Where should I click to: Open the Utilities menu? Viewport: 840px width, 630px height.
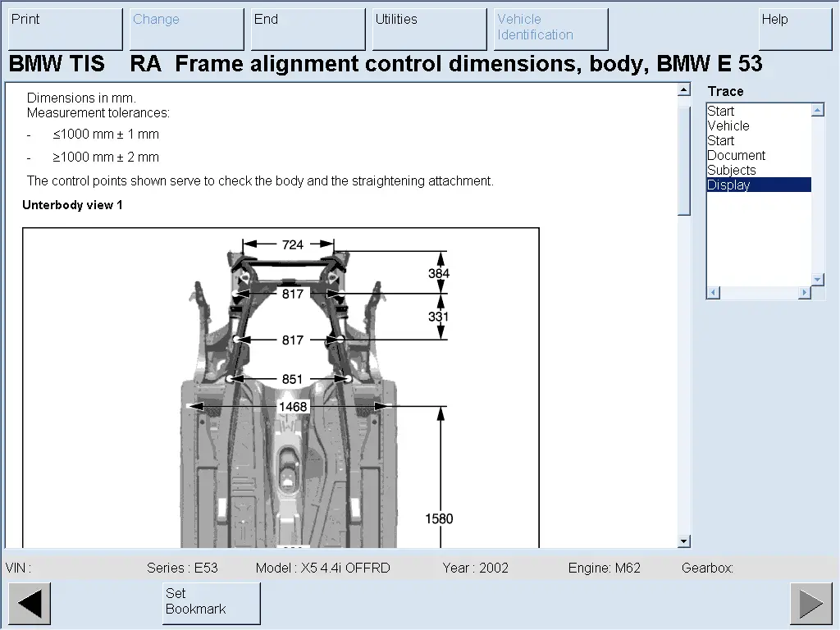[429, 29]
